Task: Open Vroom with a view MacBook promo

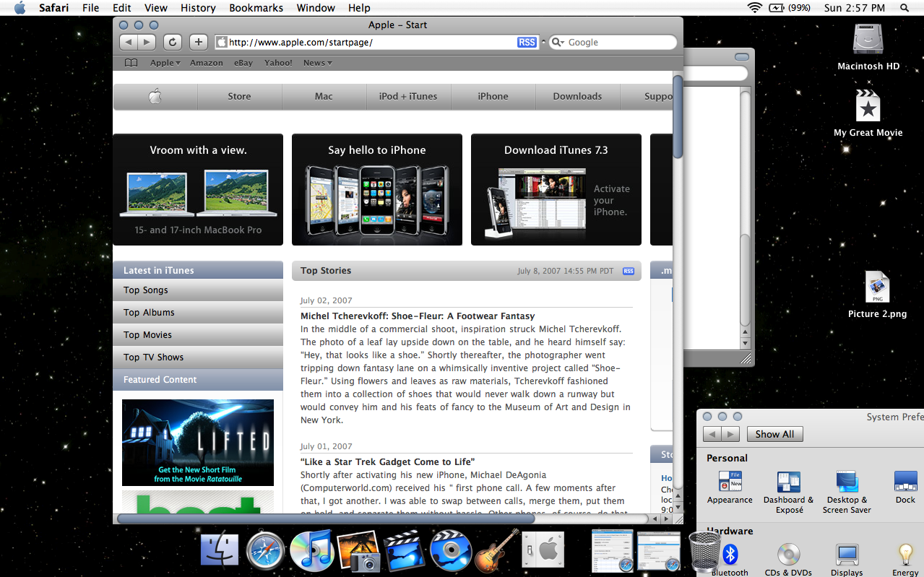Action: (198, 189)
